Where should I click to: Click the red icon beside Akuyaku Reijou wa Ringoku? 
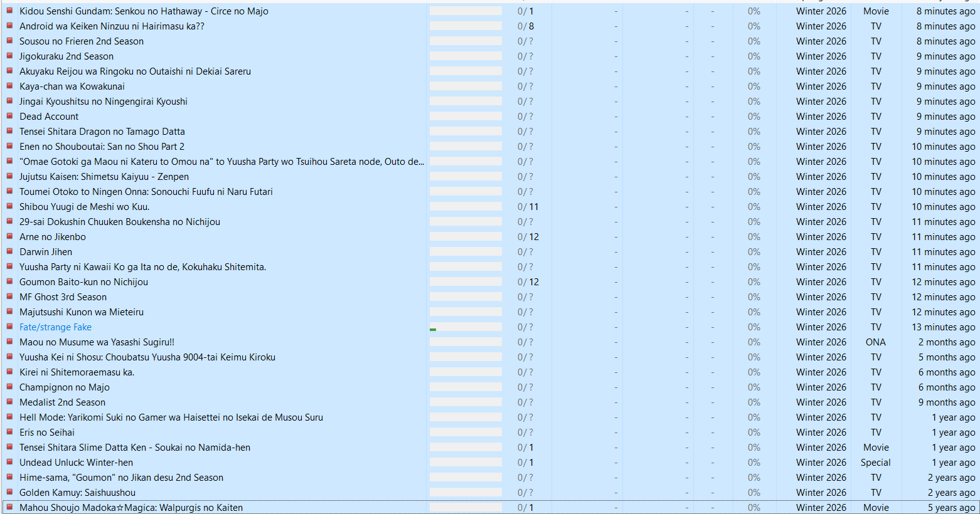pos(9,71)
